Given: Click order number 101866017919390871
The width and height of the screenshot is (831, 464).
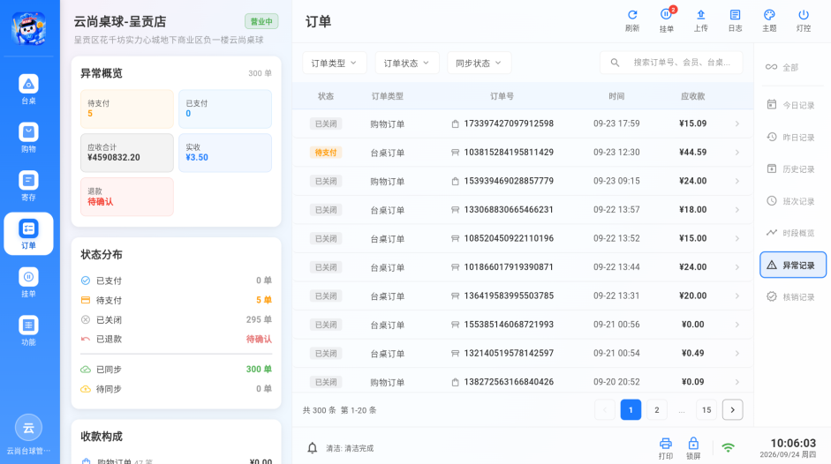Looking at the screenshot, I should pos(509,267).
